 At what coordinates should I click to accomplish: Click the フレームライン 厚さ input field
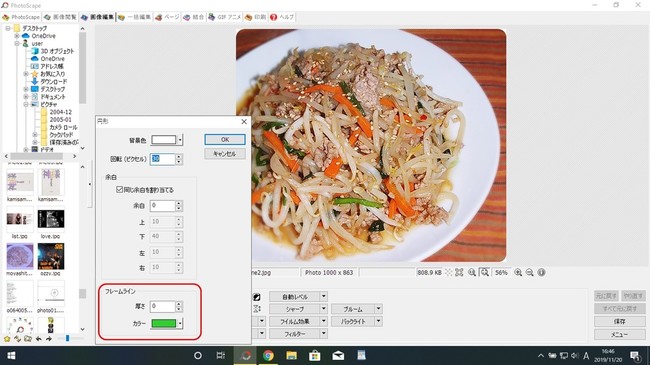(x=162, y=307)
